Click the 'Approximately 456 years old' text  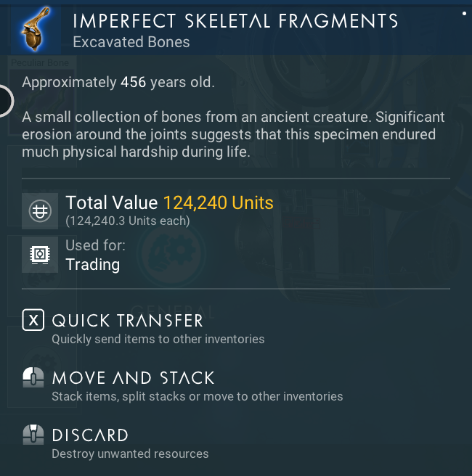coord(118,82)
